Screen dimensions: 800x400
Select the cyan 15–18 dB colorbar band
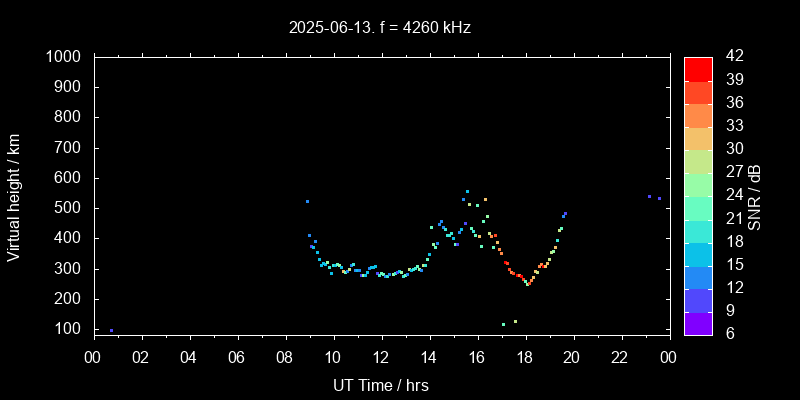click(x=698, y=253)
